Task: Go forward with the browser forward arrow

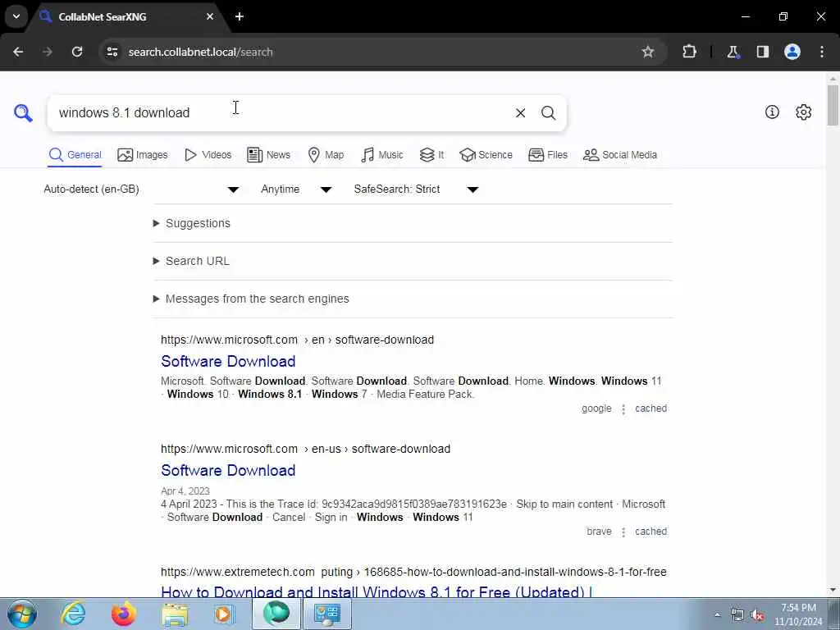Action: pyautogui.click(x=47, y=52)
